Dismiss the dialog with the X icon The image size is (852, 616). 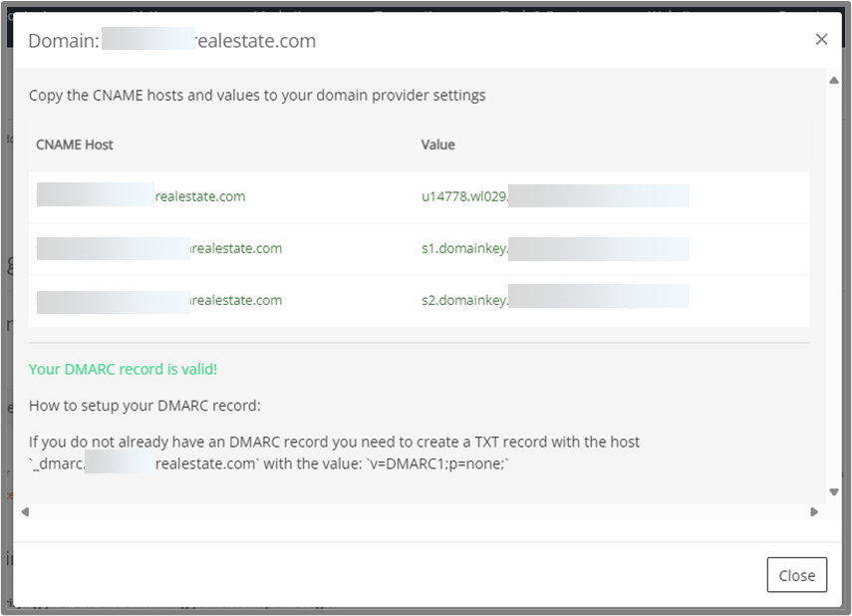click(x=821, y=39)
